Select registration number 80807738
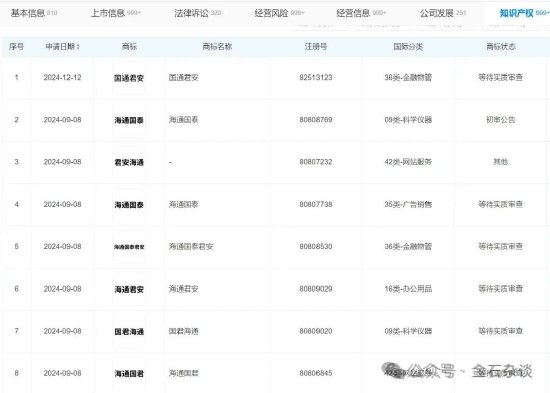550x393 pixels. click(316, 204)
